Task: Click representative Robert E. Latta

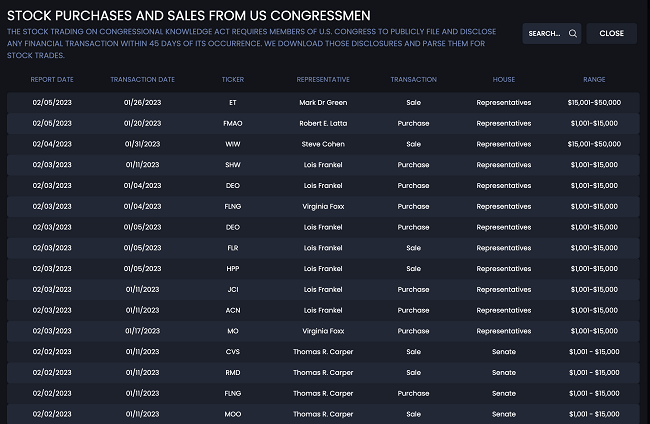Action: click(323, 124)
